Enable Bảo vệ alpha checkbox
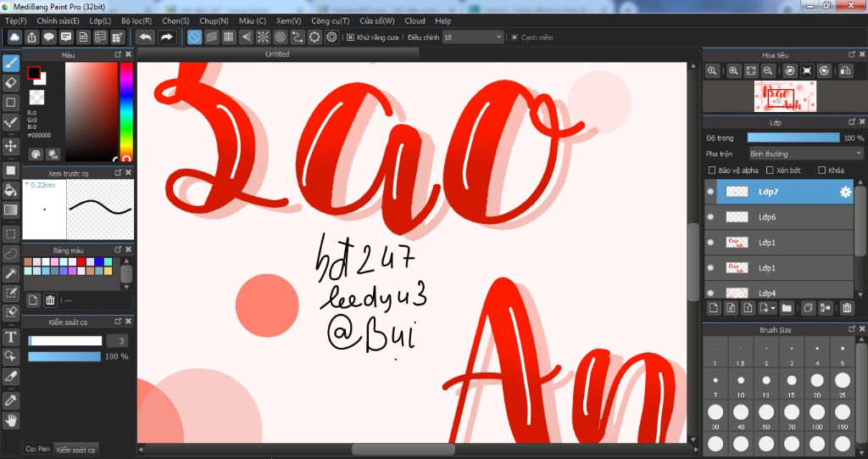The image size is (868, 459). click(x=712, y=171)
